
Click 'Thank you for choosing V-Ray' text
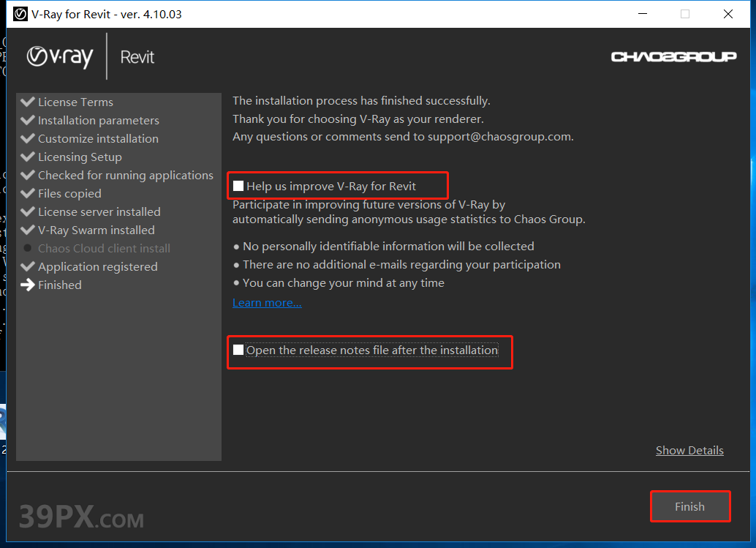pos(358,119)
